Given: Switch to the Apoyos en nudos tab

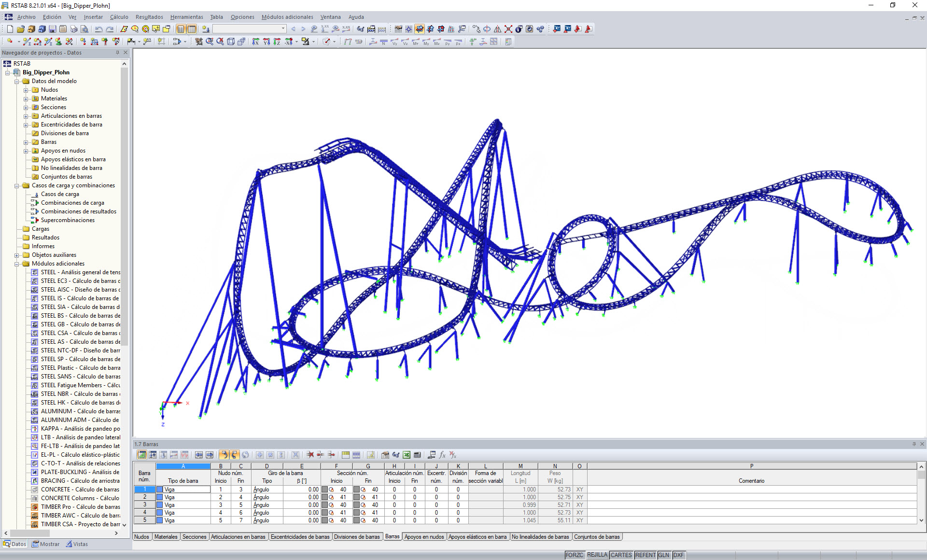Looking at the screenshot, I should pyautogui.click(x=424, y=537).
